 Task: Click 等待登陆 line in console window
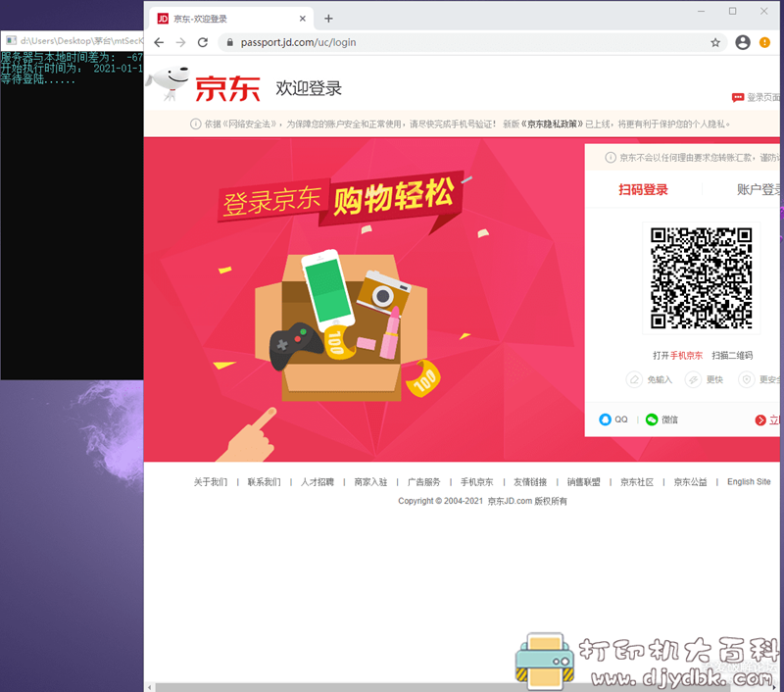point(37,79)
